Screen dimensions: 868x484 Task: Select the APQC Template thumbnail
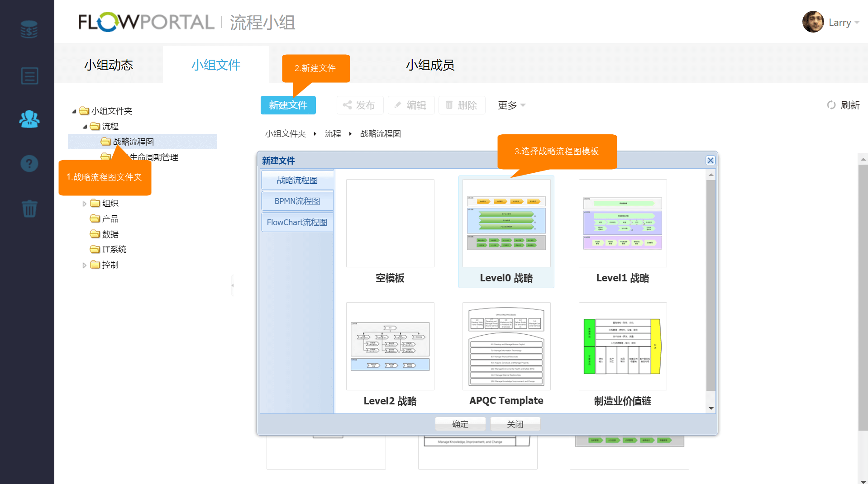506,346
